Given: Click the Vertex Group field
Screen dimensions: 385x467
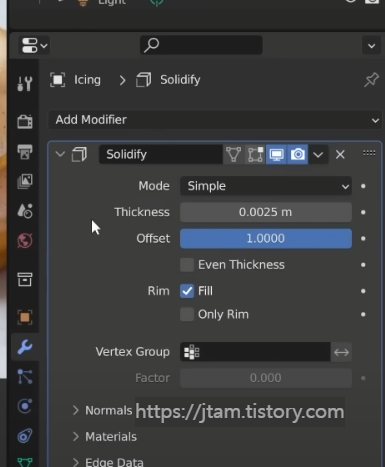Looking at the screenshot, I should (255, 352).
